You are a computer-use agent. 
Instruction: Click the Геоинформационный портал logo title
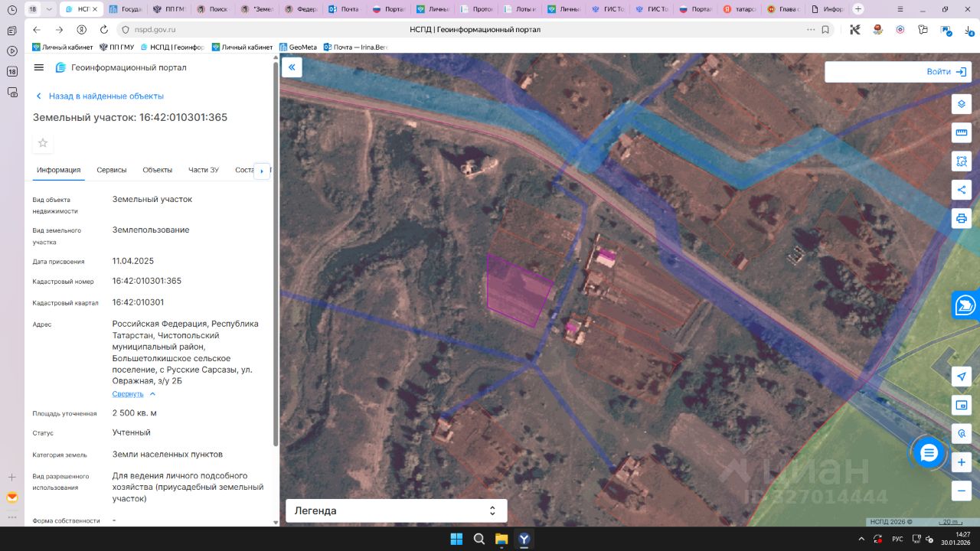tap(121, 67)
